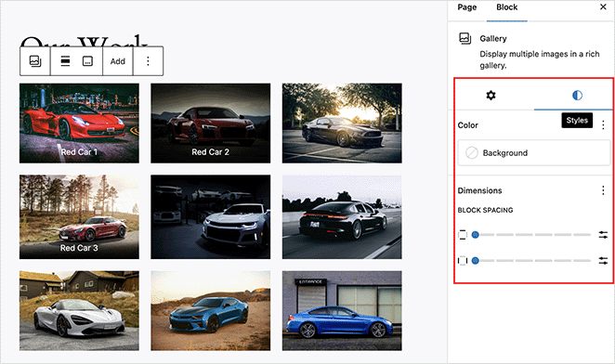The height and width of the screenshot is (364, 615).
Task: Open the alignment option in block toolbar
Action: (66, 61)
